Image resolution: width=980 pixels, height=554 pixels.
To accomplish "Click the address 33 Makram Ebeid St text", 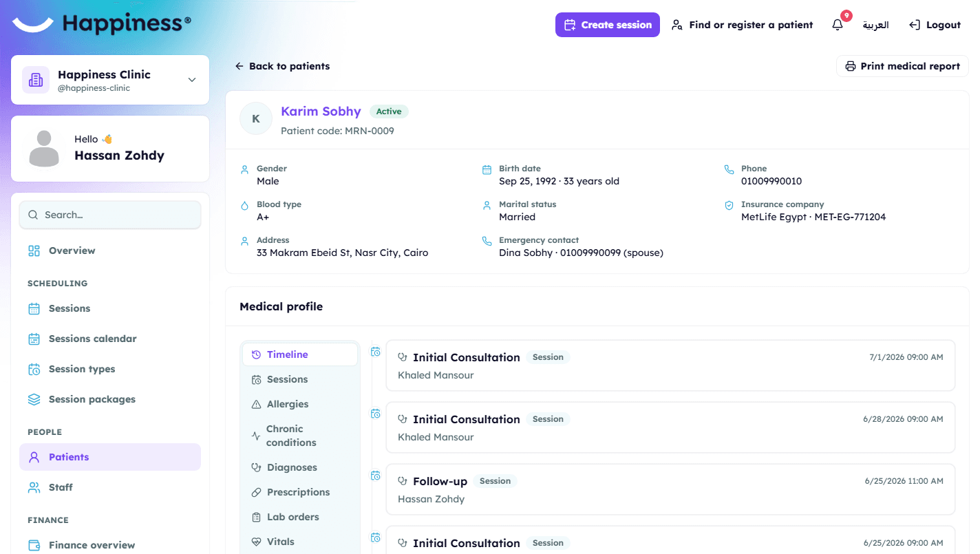I will click(x=342, y=253).
